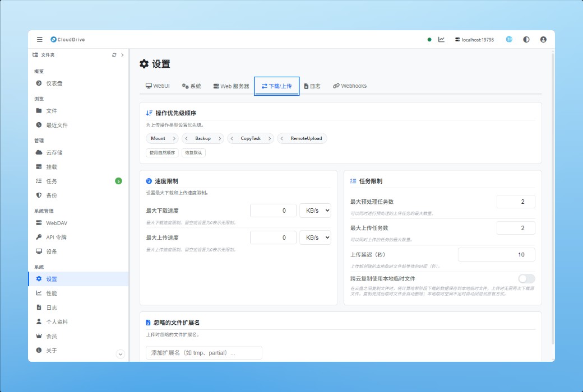Open the 最大上传速度 KB/s unit dropdown

pos(315,237)
